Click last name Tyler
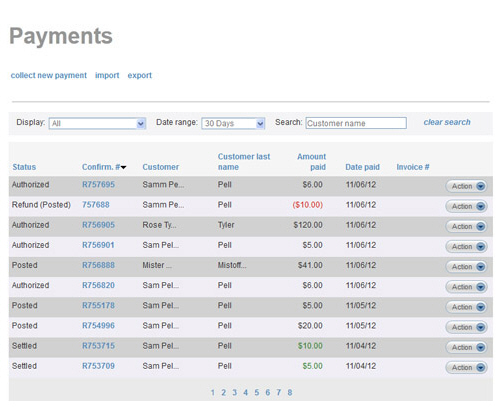This screenshot has width=501, height=407. click(x=226, y=225)
